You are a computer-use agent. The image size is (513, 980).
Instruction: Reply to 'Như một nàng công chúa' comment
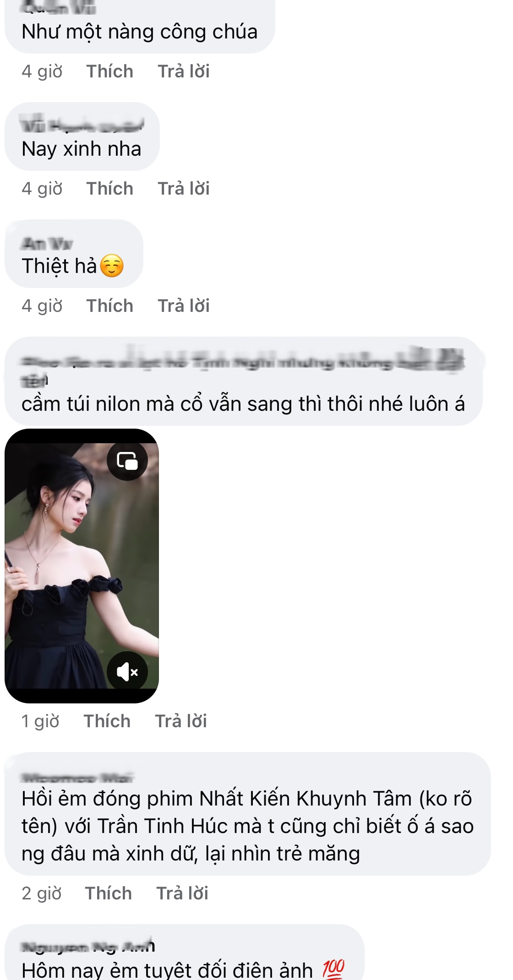coord(184,71)
